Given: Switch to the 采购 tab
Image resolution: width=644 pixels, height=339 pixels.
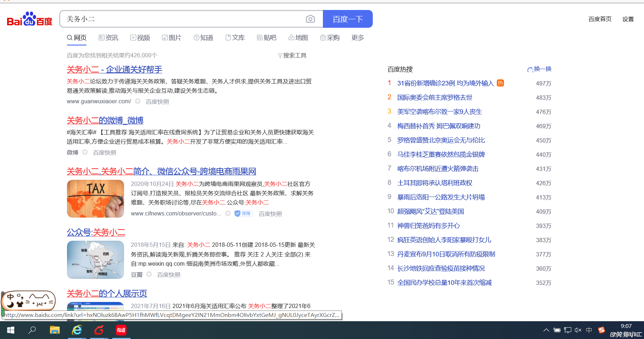Looking at the screenshot, I should pyautogui.click(x=330, y=38).
